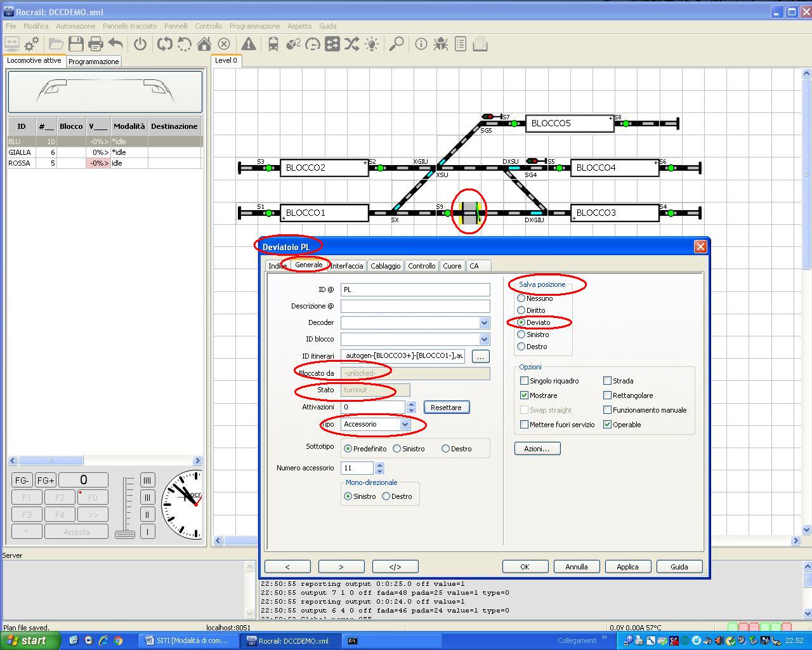812x650 pixels.
Task: Select Nessuno save position radio
Action: point(521,298)
